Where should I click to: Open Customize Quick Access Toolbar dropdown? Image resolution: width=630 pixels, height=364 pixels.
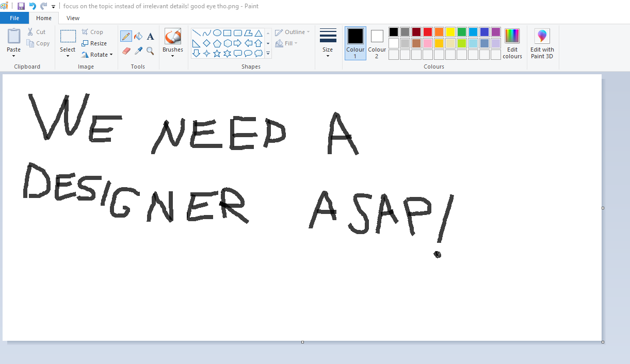point(53,7)
